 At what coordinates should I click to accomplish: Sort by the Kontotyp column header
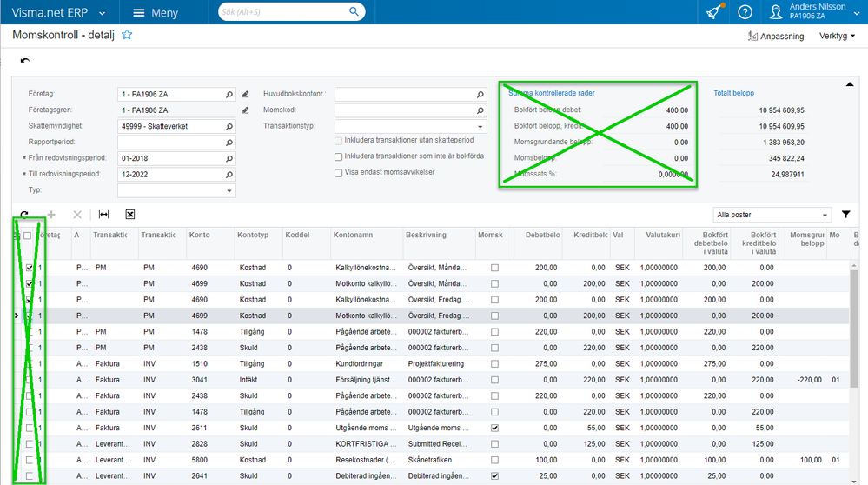click(253, 236)
